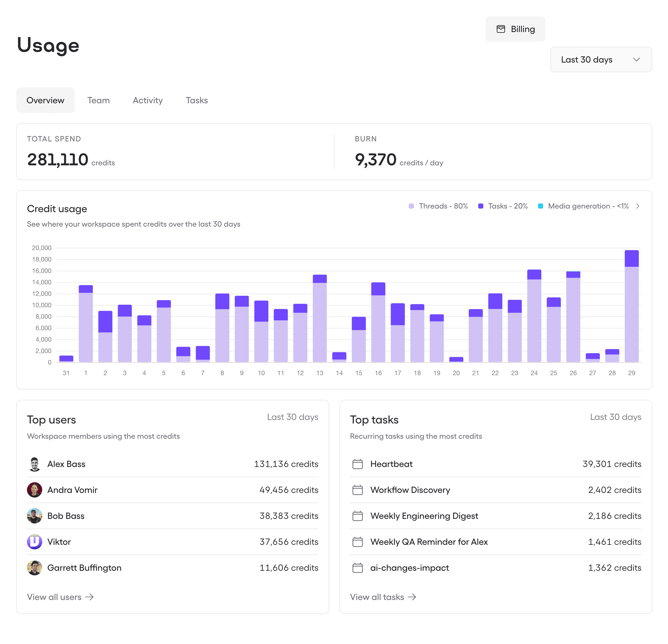Screen dimensions: 668x644
Task: Click Viktor's purple logo avatar
Action: (x=34, y=542)
